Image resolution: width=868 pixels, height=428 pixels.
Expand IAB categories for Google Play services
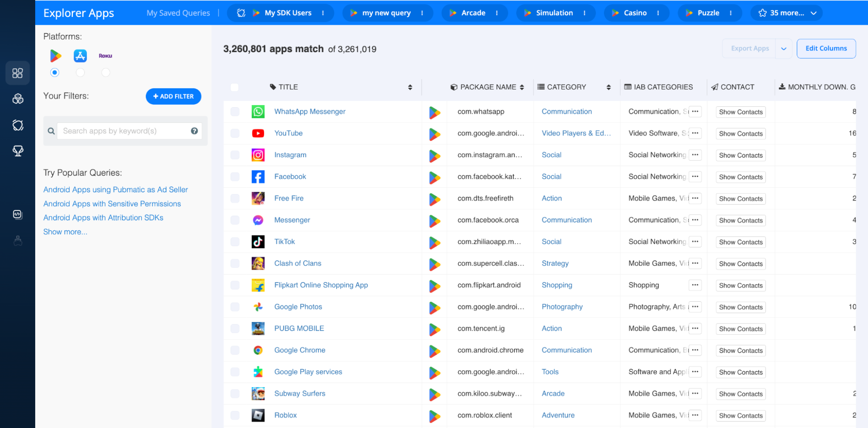[695, 372]
